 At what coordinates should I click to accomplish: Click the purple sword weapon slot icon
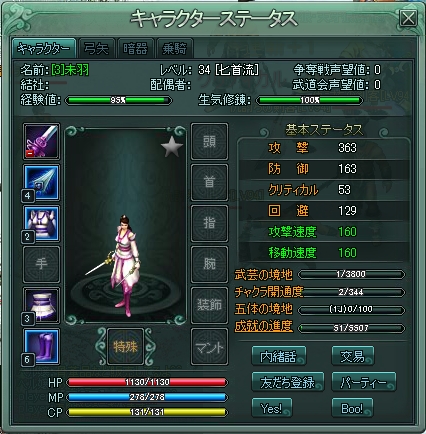41,141
